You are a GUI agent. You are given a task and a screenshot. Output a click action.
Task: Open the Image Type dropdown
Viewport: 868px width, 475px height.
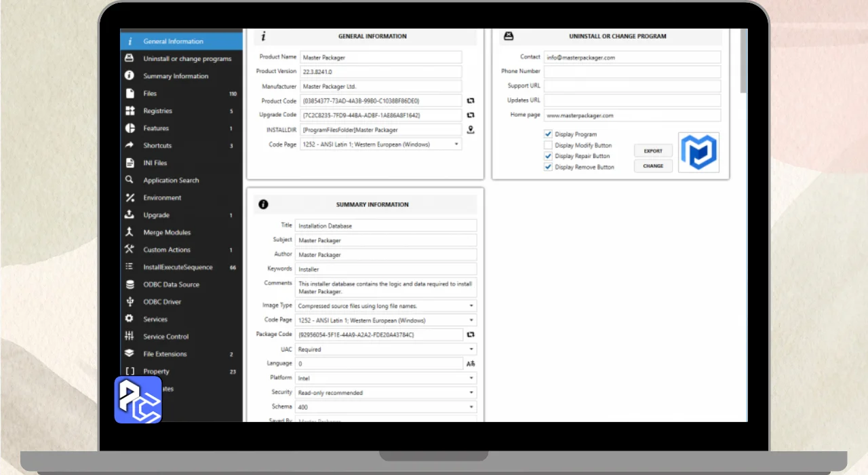[387, 306]
